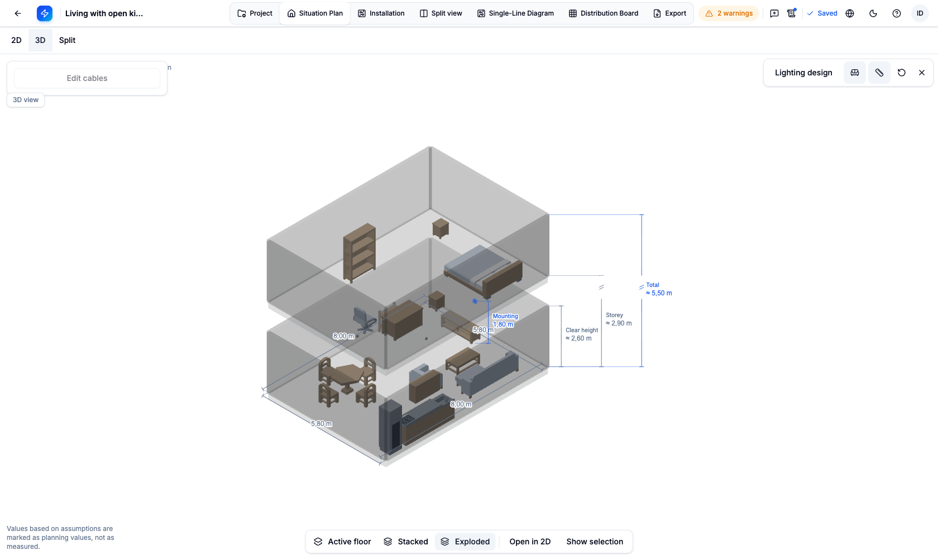Toggle furniture icon in Lighting design panel

click(855, 73)
